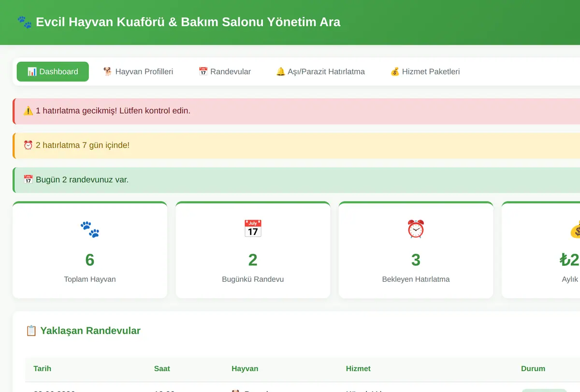Click the chart icon on Dashboard tab

32,72
